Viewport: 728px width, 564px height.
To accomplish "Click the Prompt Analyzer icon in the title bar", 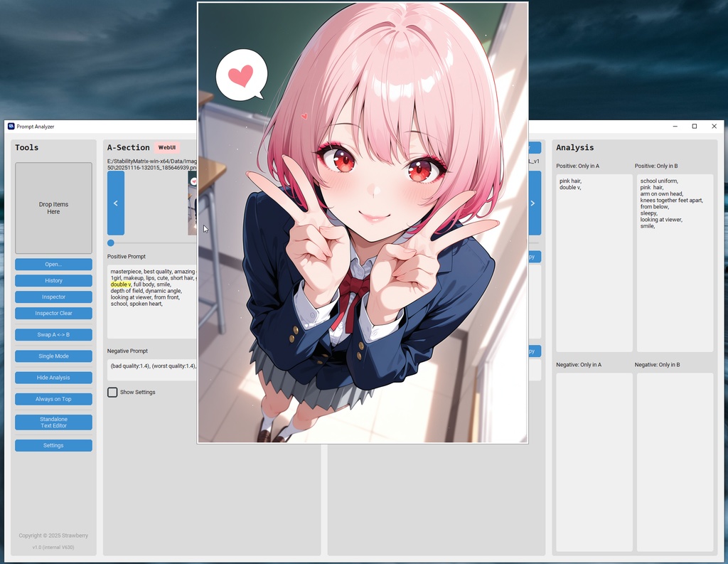I will [10, 126].
